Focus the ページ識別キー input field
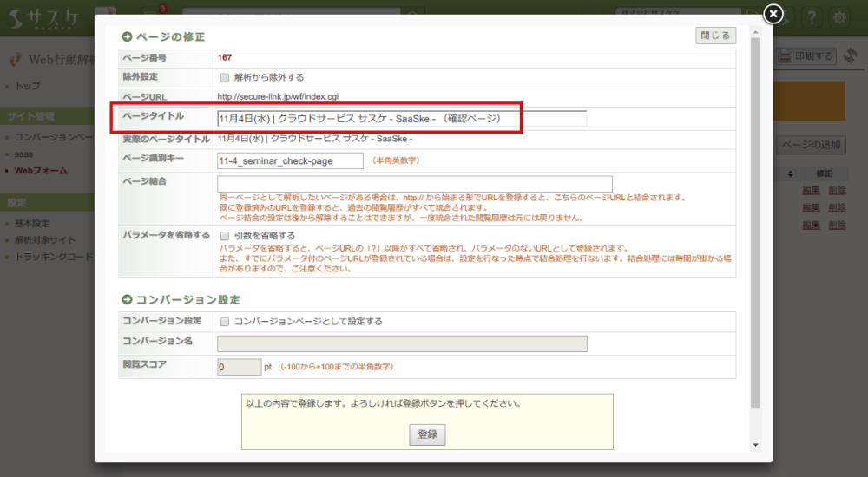 coord(290,161)
